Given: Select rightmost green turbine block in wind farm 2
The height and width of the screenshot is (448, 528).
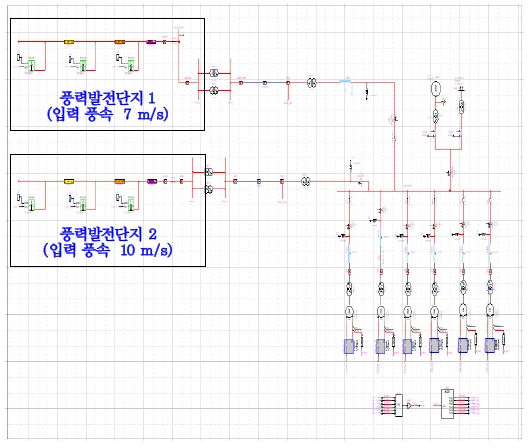Looking at the screenshot, I should 131,205.
